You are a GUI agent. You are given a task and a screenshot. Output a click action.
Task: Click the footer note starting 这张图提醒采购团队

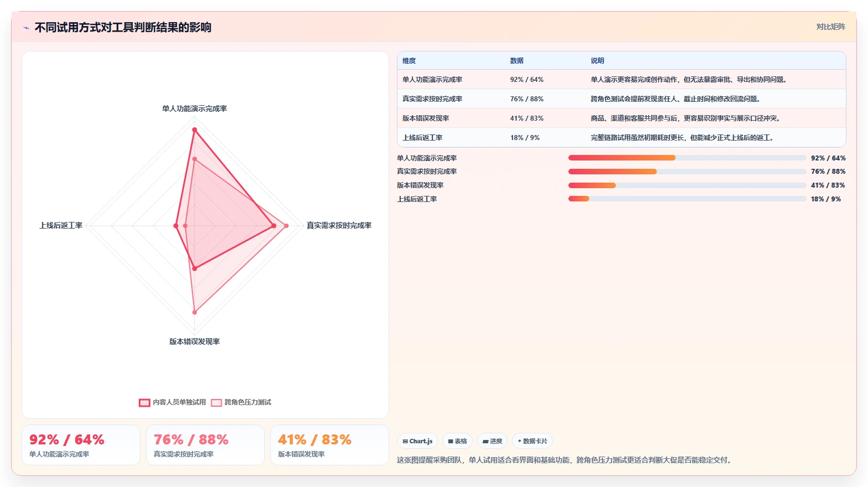(566, 460)
